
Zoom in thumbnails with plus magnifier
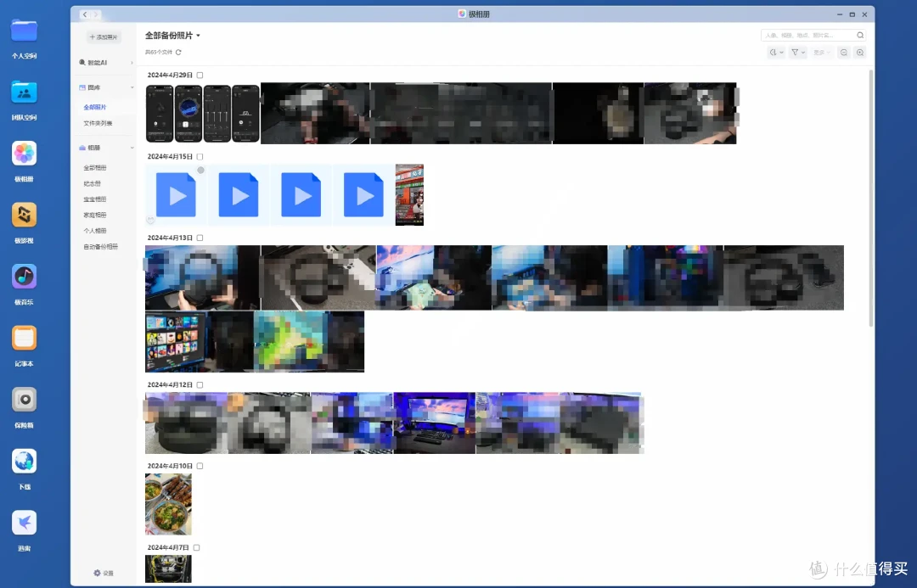click(860, 53)
